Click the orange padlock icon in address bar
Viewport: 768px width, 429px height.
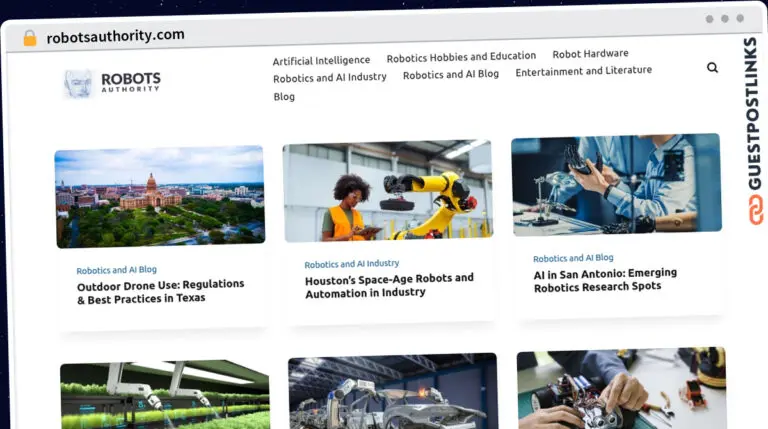(x=30, y=38)
